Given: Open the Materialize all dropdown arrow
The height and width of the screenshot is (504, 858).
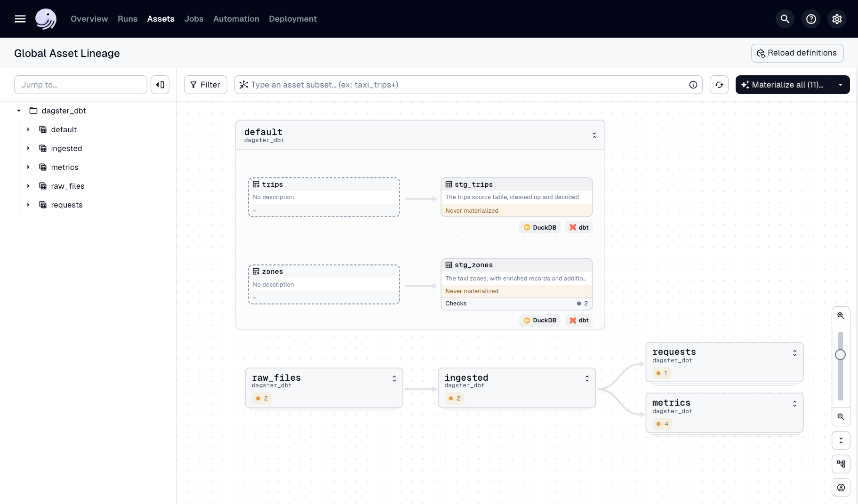Looking at the screenshot, I should pyautogui.click(x=842, y=85).
